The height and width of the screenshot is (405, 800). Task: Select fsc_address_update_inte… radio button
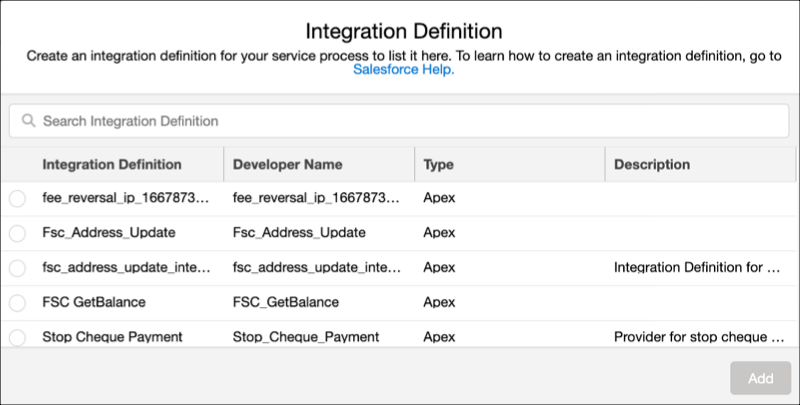17,268
